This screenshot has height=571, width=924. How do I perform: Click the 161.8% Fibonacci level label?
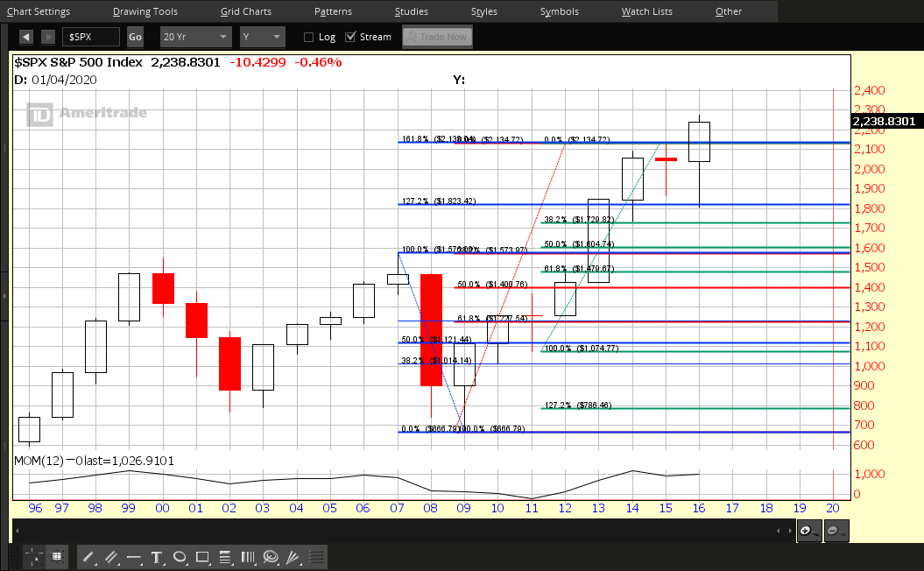point(439,139)
